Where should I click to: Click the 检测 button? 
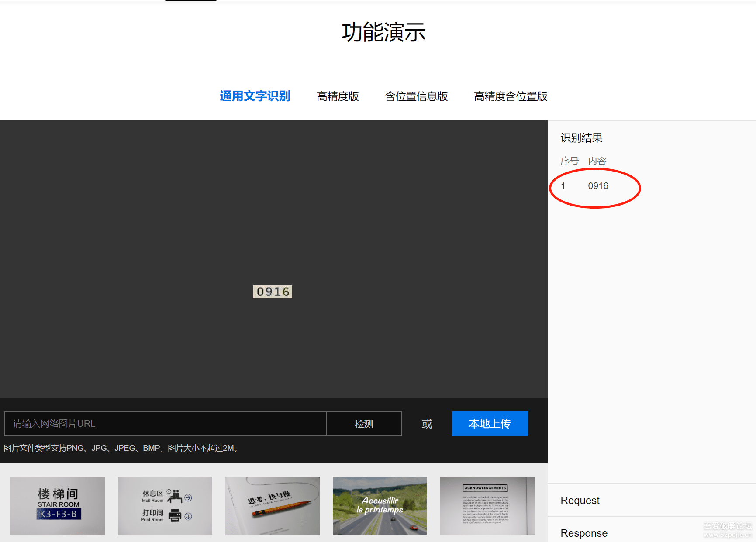tap(364, 423)
